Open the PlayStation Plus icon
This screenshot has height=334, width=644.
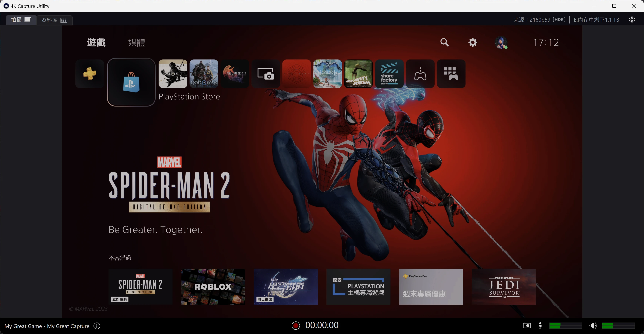click(89, 74)
